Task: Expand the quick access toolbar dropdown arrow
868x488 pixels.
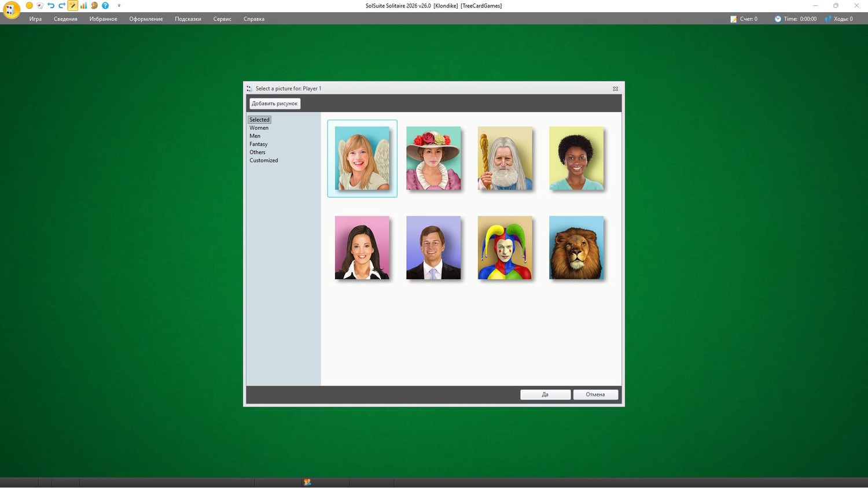Action: pos(119,6)
